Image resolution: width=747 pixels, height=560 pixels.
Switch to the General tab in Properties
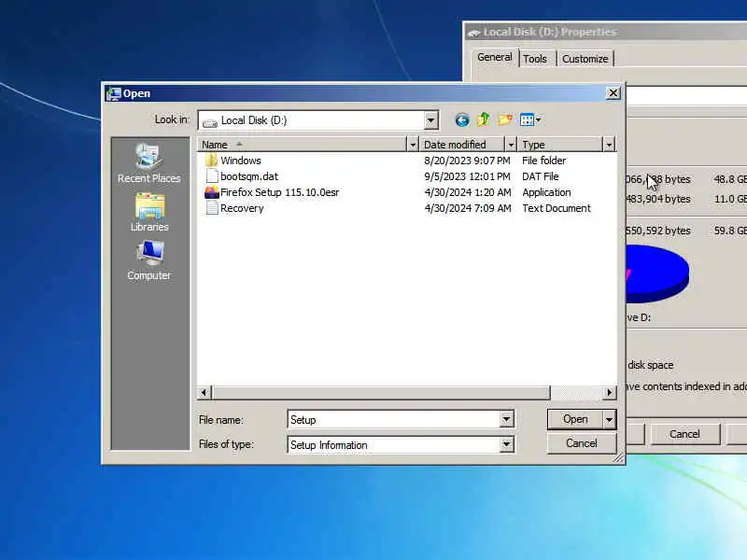495,57
